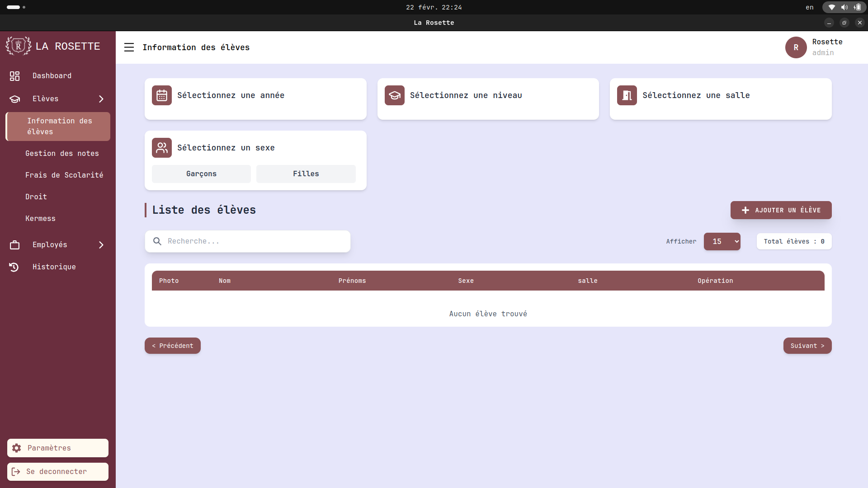Viewport: 868px width, 488px height.
Task: Click the Suivant pagination button
Action: click(807, 346)
